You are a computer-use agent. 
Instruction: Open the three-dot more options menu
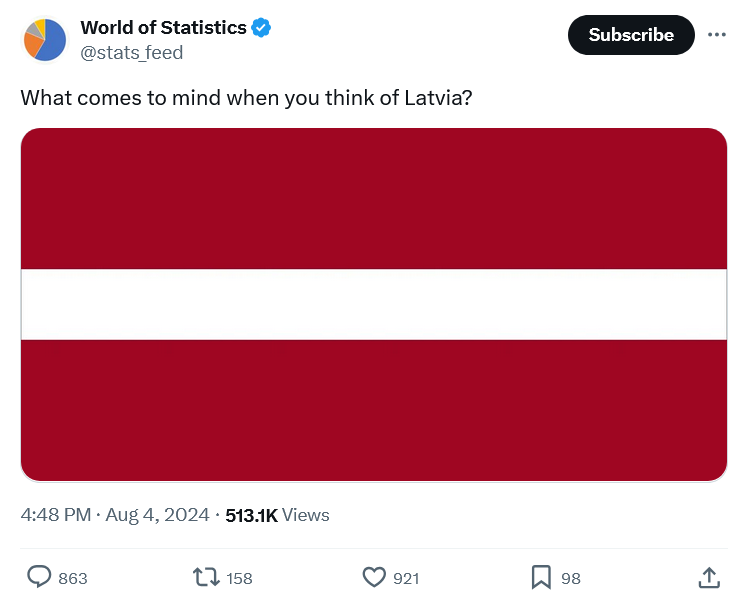[717, 35]
